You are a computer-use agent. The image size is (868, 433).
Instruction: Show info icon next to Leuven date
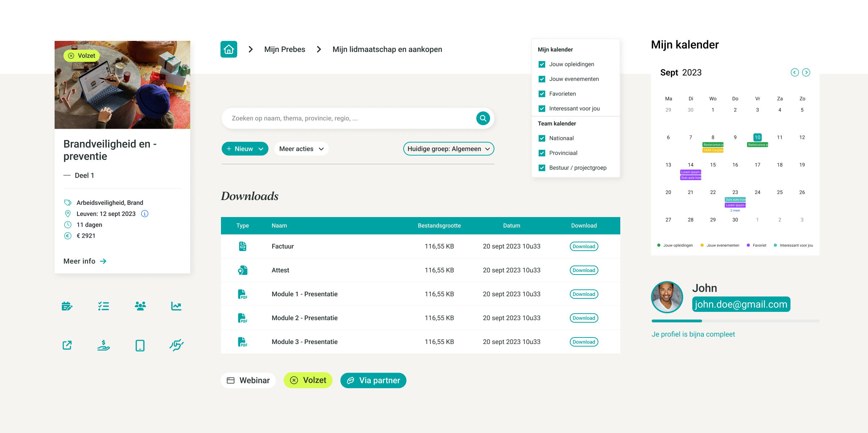pos(145,214)
